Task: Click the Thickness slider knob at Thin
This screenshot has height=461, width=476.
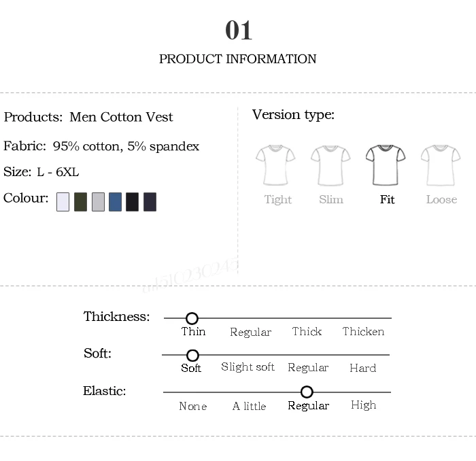Action: pyautogui.click(x=192, y=318)
